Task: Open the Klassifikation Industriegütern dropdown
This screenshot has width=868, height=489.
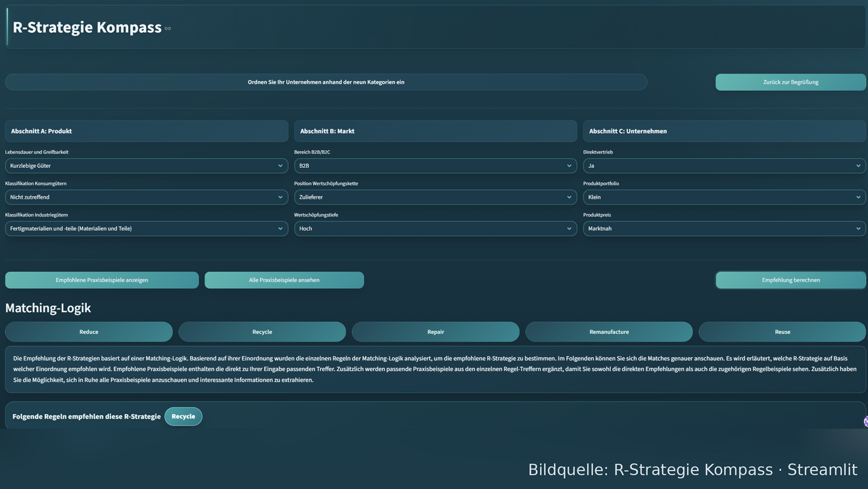Action: pyautogui.click(x=147, y=228)
